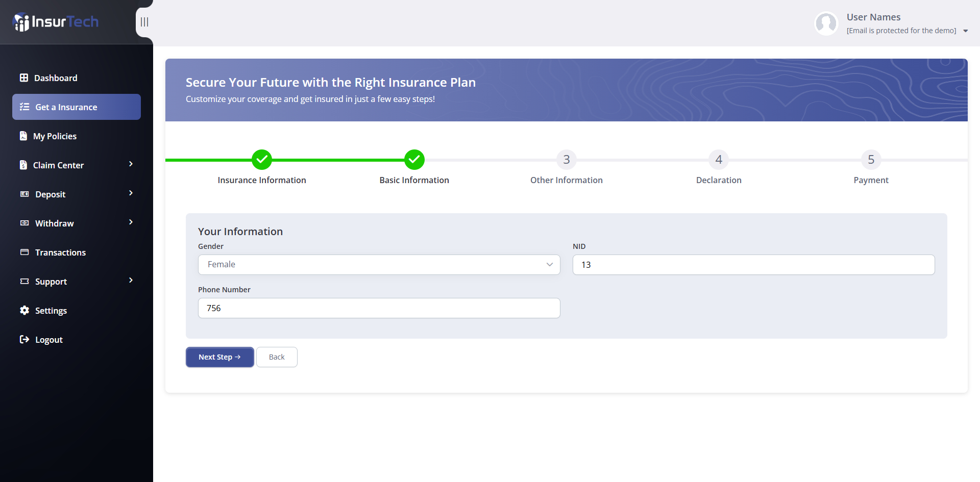Viewport: 980px width, 482px height.
Task: Expand the Withdraw submenu
Action: tap(131, 222)
